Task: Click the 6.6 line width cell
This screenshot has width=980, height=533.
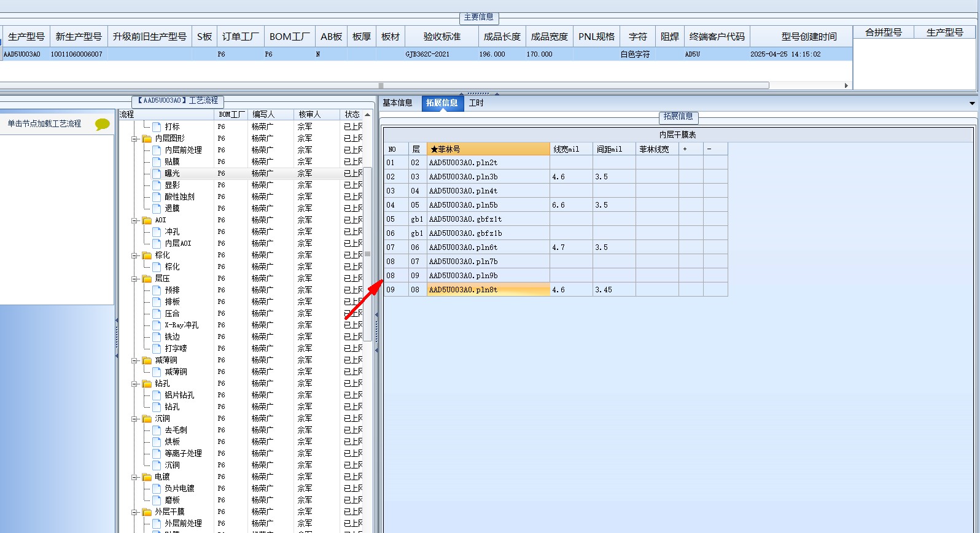Action: (571, 205)
